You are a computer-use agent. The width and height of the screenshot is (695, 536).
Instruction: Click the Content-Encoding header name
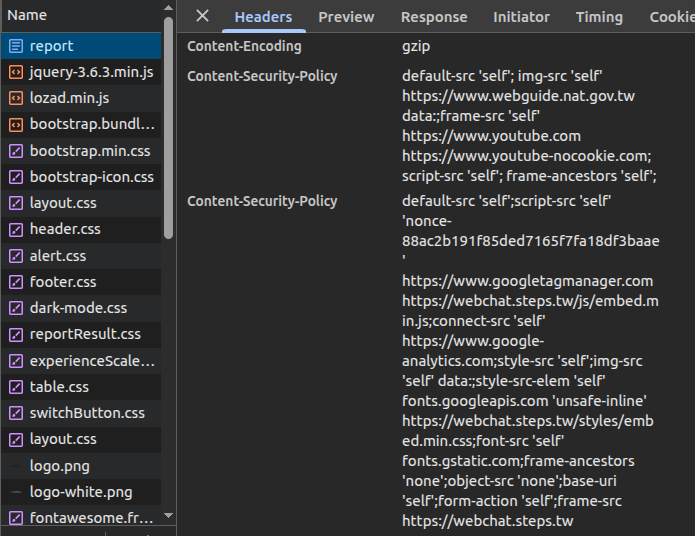(244, 46)
